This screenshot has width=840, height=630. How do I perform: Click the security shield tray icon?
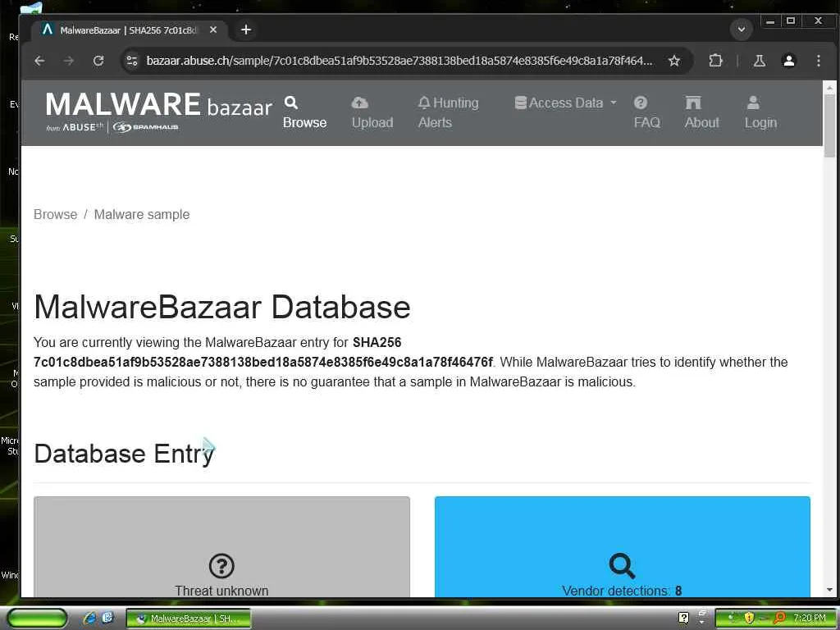(749, 619)
